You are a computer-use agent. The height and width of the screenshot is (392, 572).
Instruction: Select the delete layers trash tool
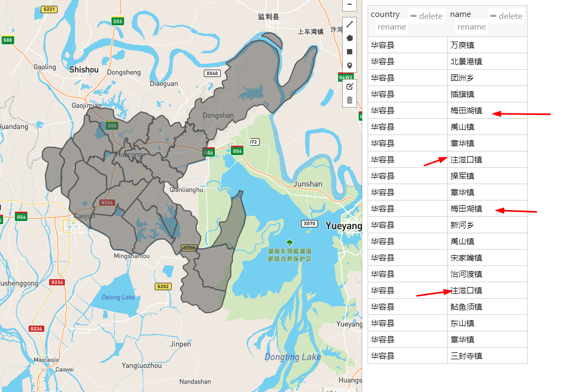(349, 100)
